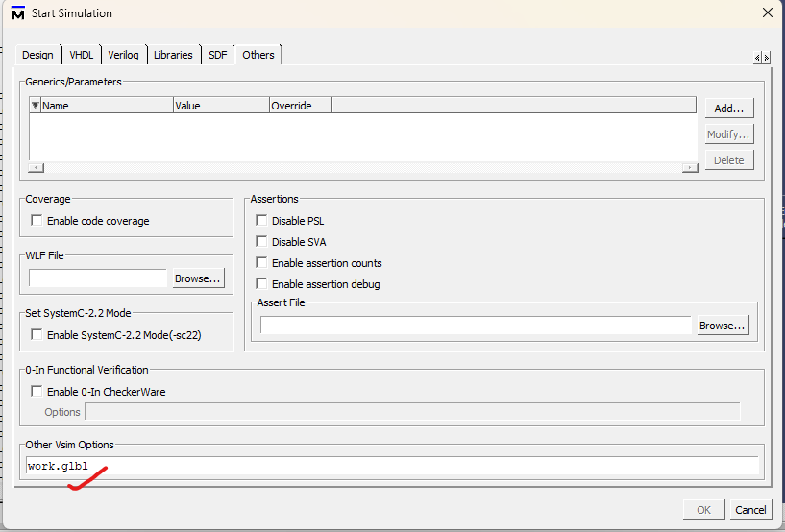Screen dimensions: 785x532
Task: Click the OK button
Action: pyautogui.click(x=703, y=510)
